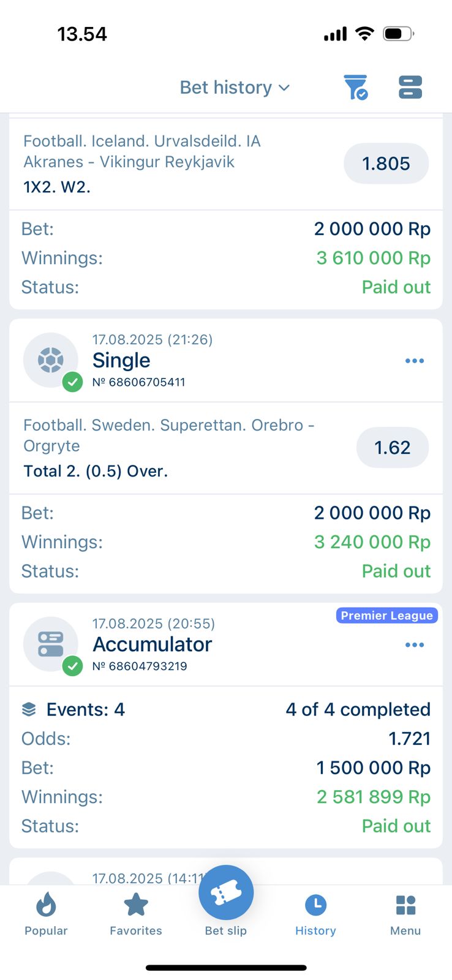Tap bet number 68606705411
Image resolution: width=452 pixels, height=980 pixels.
[x=139, y=382]
